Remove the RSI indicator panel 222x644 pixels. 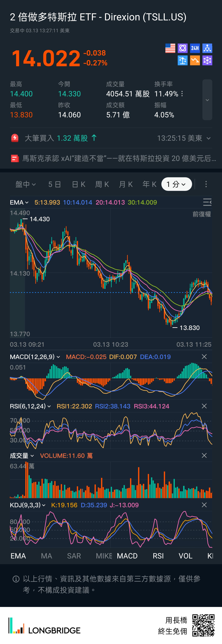(x=204, y=406)
